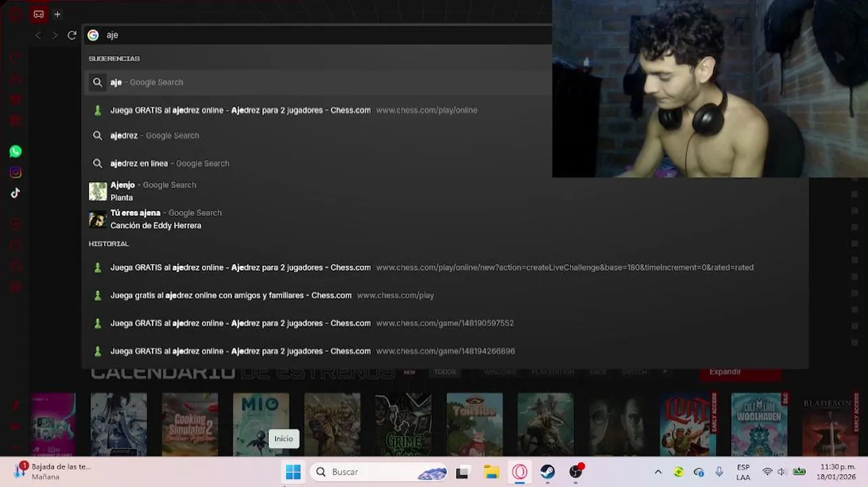
Task: Open the clock showing 11:30 p.m.
Action: coord(838,472)
